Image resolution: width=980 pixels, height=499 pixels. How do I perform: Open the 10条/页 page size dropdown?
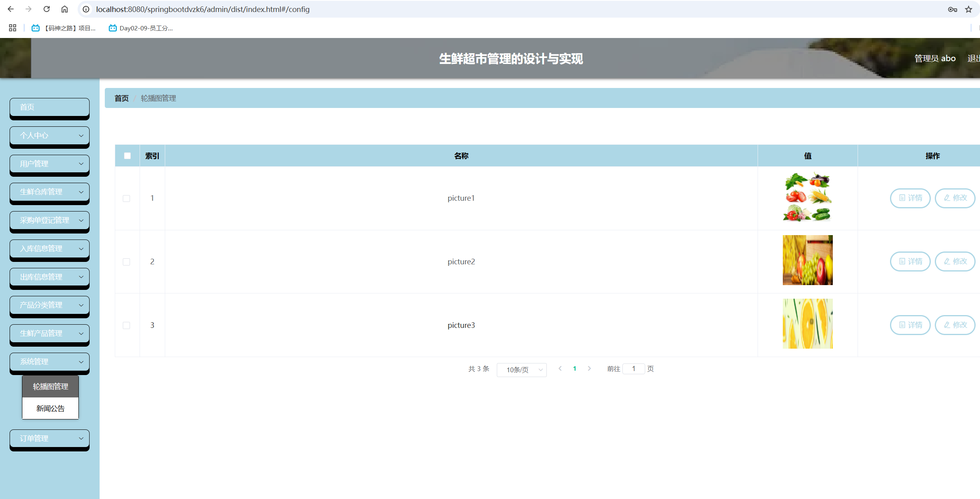[522, 369]
